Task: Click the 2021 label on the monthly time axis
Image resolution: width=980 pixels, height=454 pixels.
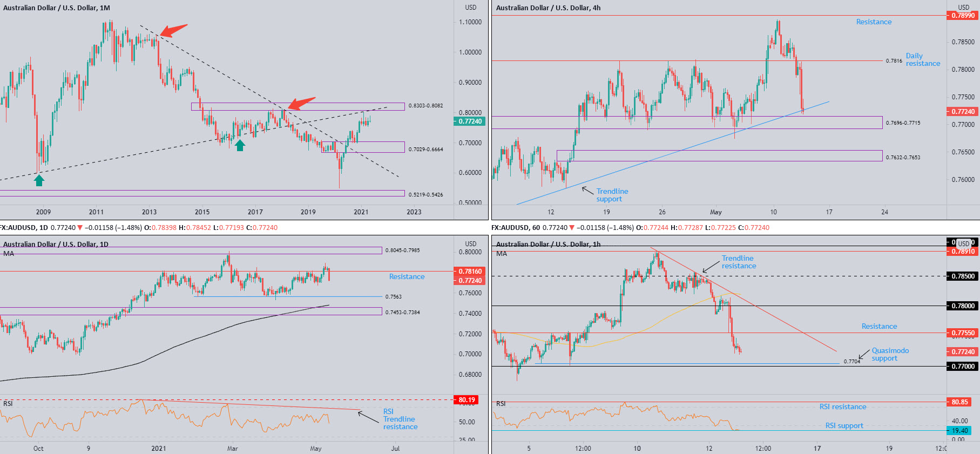Action: pyautogui.click(x=361, y=212)
